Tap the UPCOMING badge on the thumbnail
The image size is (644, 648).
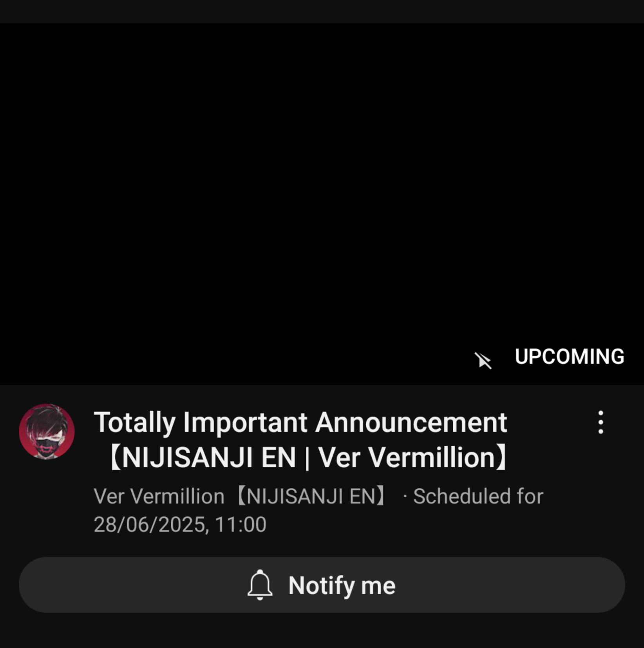569,357
